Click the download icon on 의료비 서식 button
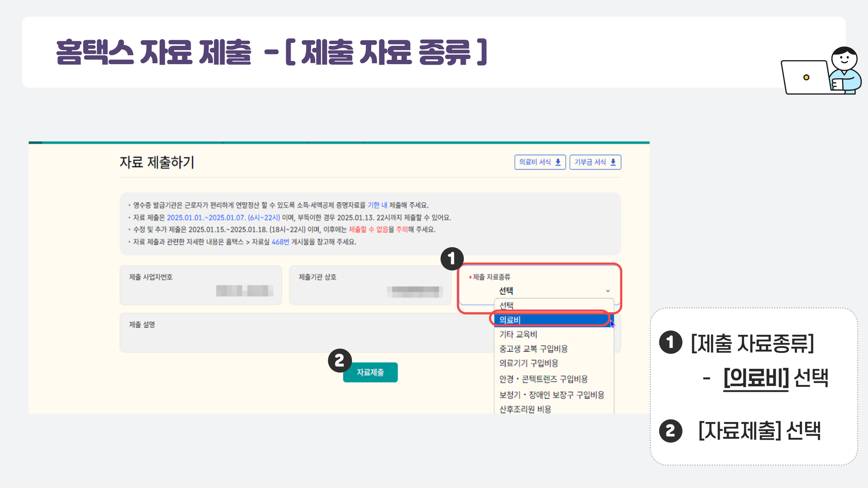868x488 pixels. [558, 162]
